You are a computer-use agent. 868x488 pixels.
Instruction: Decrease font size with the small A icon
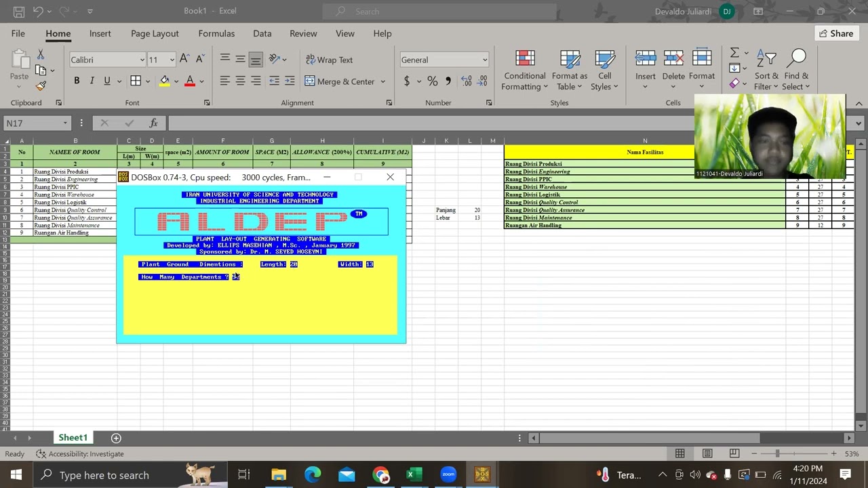pos(200,60)
